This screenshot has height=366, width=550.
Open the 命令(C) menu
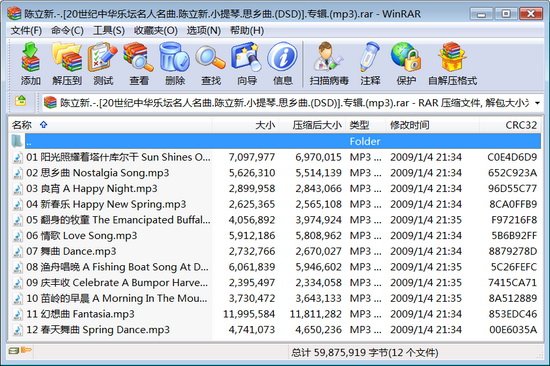67,31
